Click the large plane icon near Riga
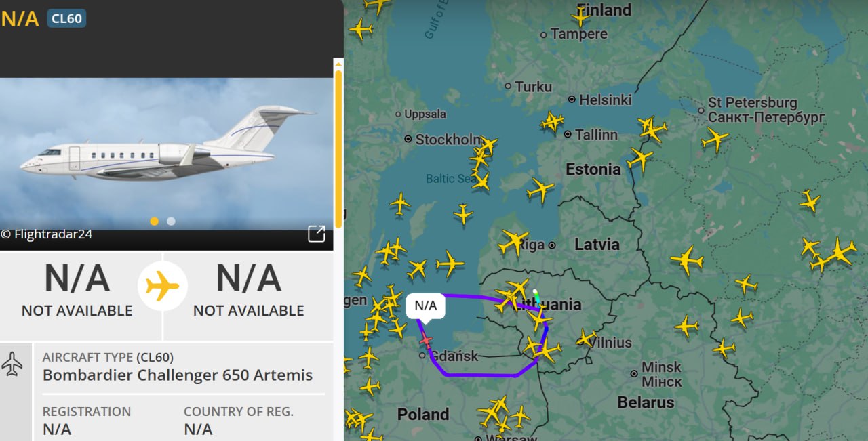This screenshot has height=441, width=868. [x=513, y=241]
